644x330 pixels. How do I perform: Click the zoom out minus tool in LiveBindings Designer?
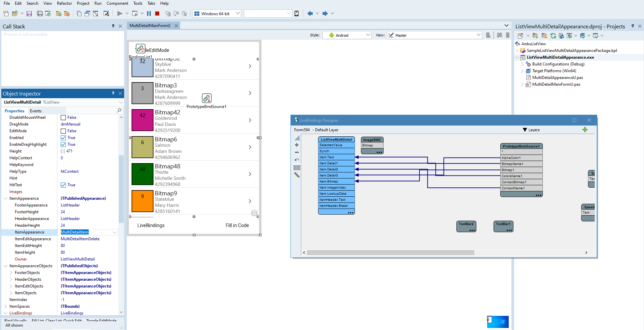coord(297,153)
